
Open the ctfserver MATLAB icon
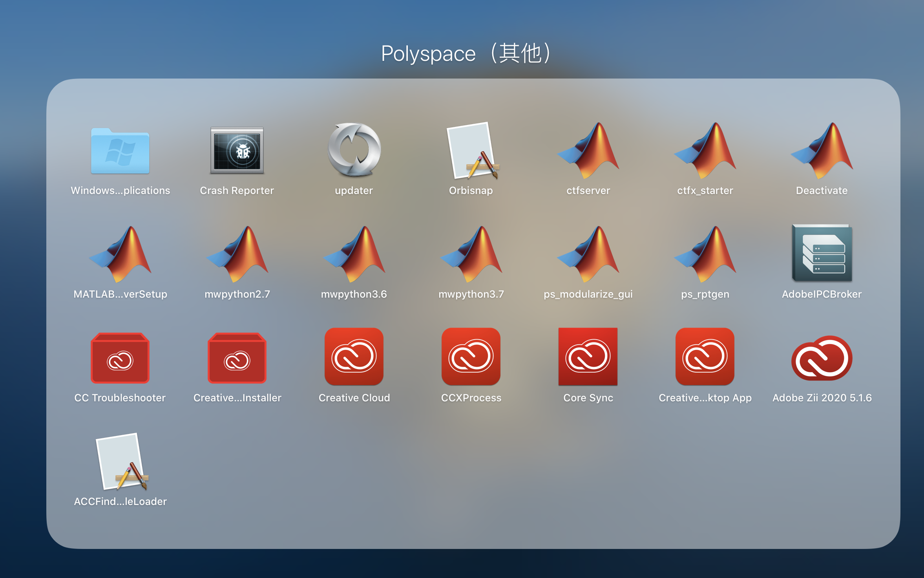[588, 150]
